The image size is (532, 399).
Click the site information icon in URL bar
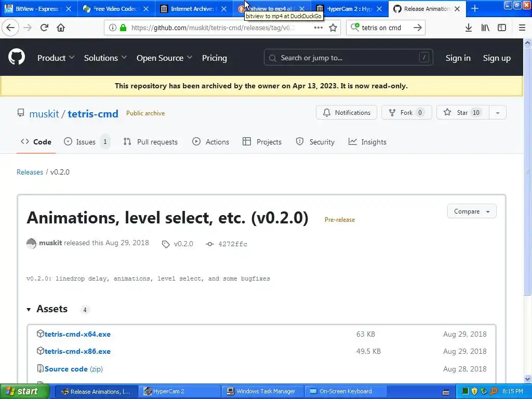113,28
